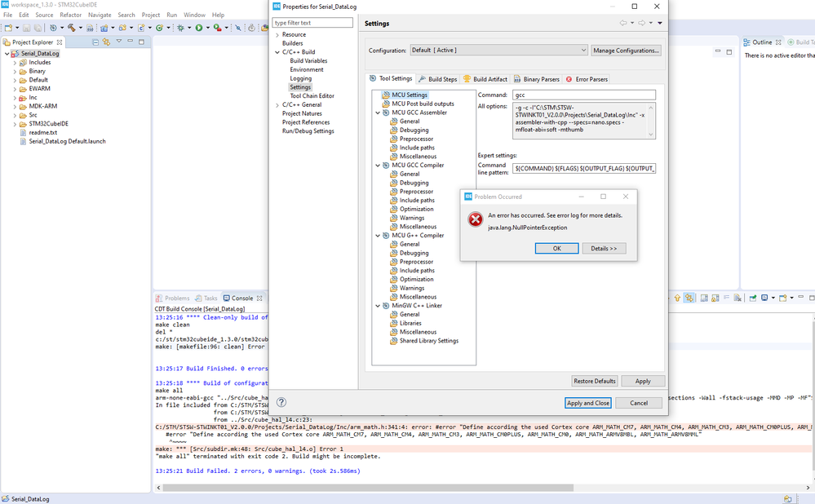
Task: Click the hammer Build toolbar icon
Action: (x=71, y=28)
